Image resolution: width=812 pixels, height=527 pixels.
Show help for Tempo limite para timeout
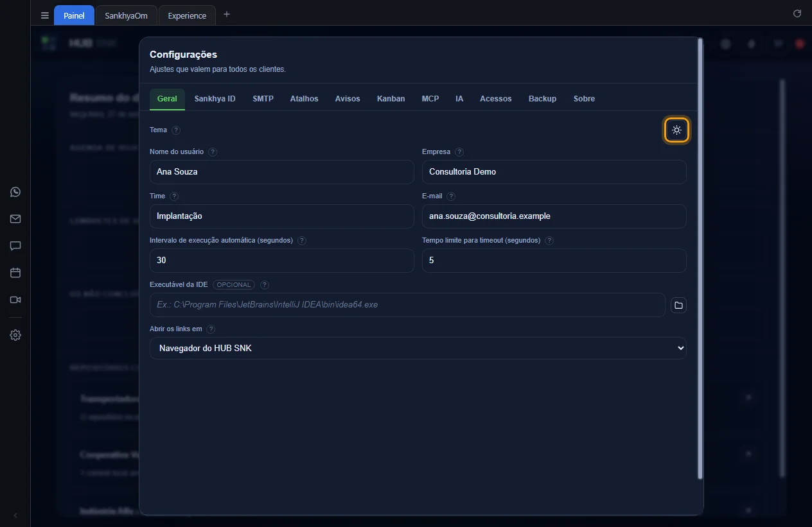[549, 241]
